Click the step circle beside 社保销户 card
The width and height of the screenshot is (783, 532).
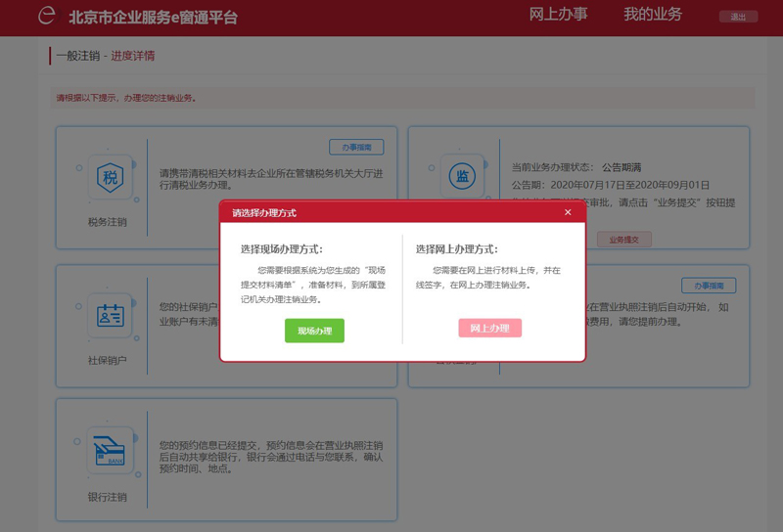[x=79, y=305]
